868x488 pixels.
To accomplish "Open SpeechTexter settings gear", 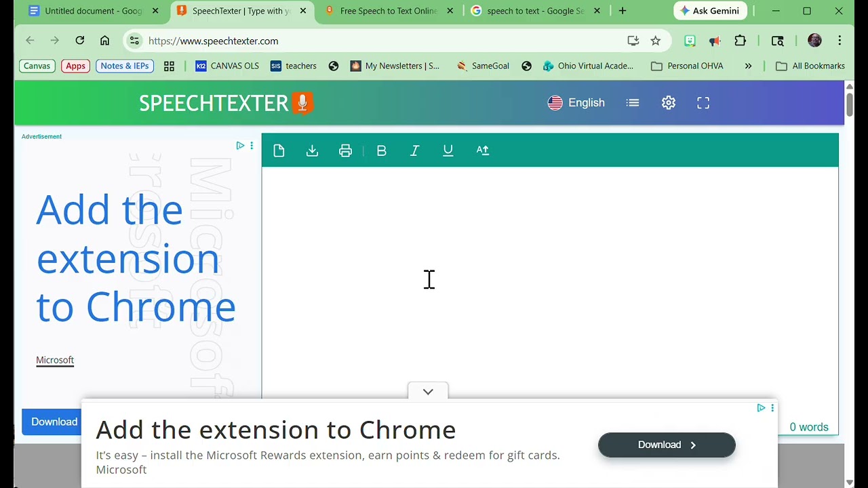I will pos(669,103).
